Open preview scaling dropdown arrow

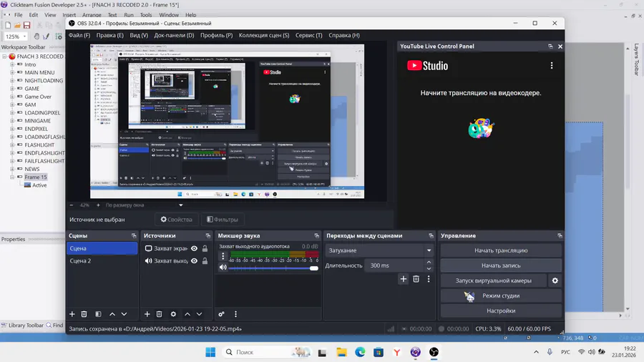coord(181,205)
